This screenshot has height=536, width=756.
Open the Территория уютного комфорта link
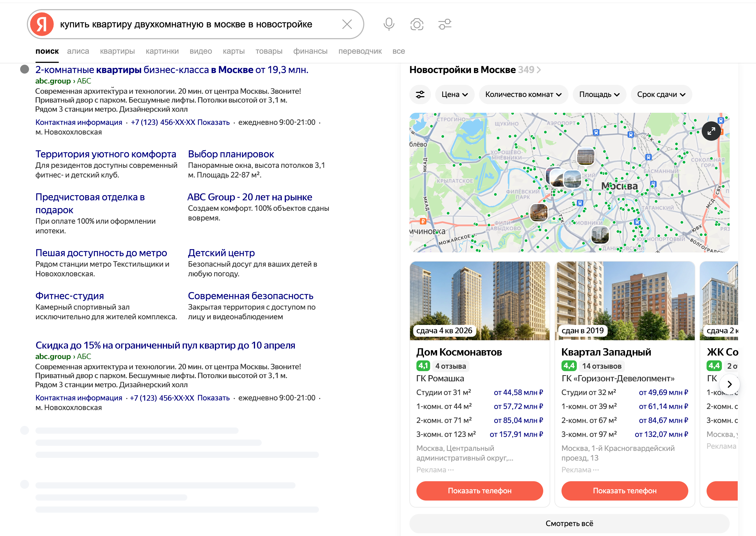pyautogui.click(x=106, y=154)
